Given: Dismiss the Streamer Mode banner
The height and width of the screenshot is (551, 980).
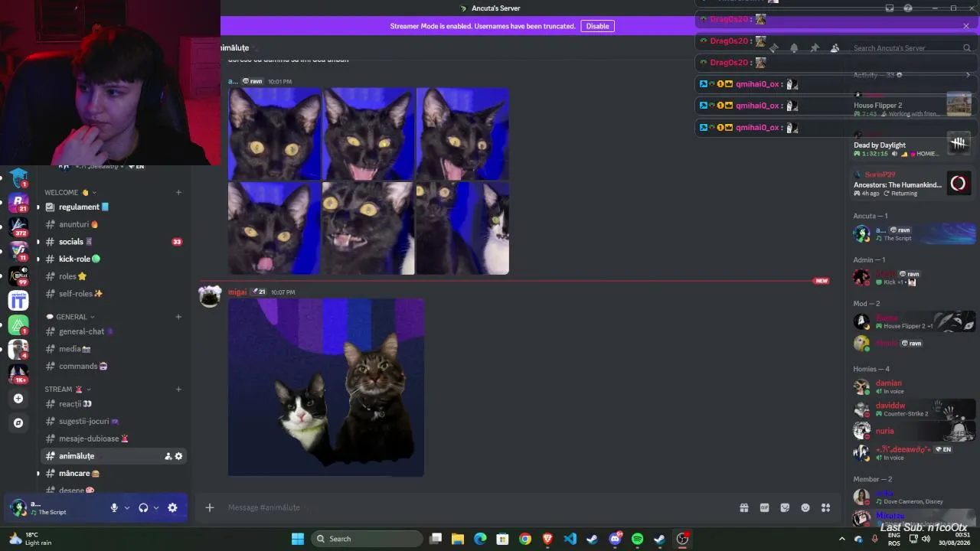Looking at the screenshot, I should point(966,26).
